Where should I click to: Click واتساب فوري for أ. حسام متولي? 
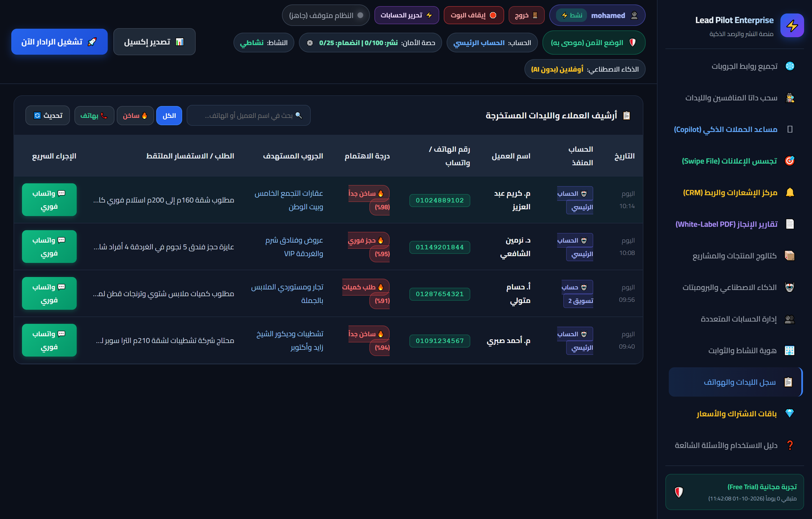pyautogui.click(x=49, y=294)
